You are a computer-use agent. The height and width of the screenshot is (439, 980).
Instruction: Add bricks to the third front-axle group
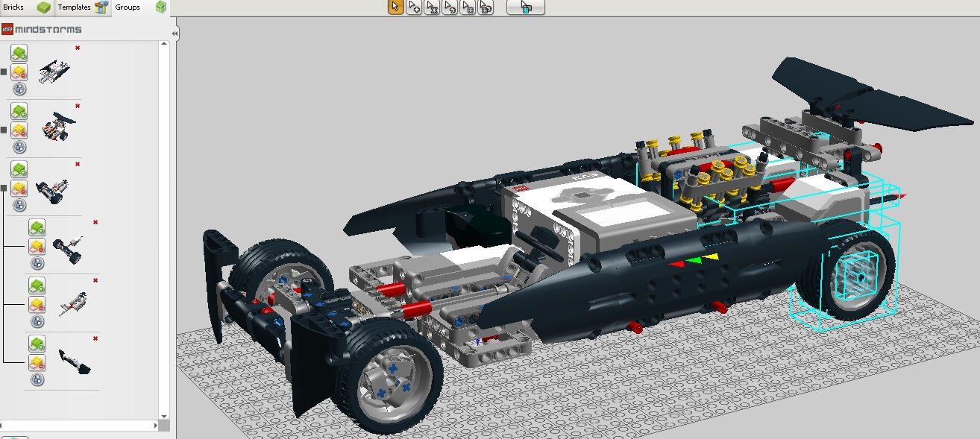[x=19, y=169]
